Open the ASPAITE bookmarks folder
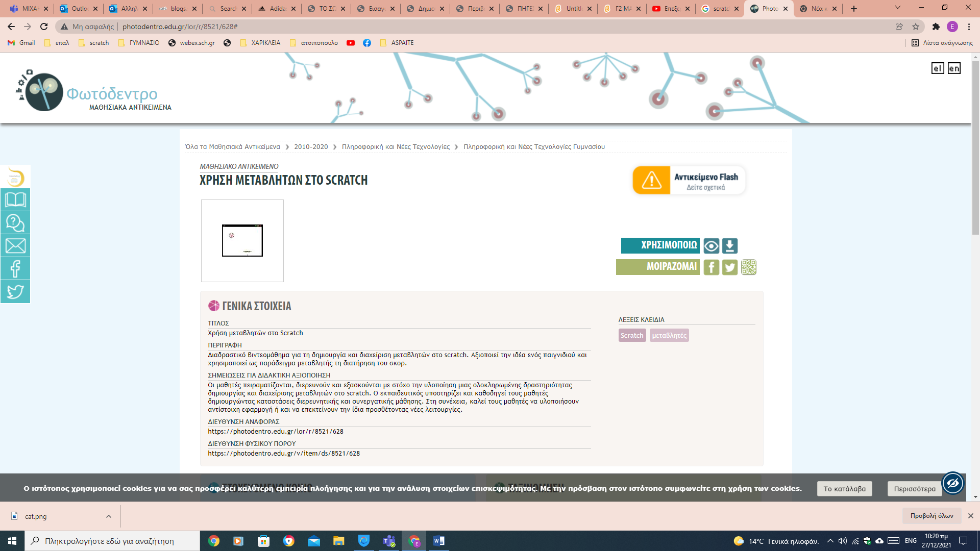This screenshot has width=980, height=551. click(x=397, y=43)
